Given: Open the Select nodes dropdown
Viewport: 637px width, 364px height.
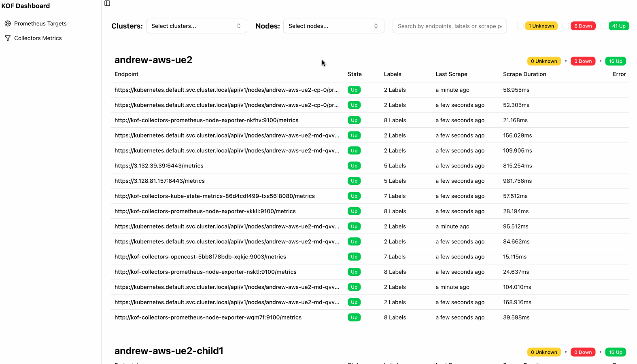Looking at the screenshot, I should coord(333,26).
